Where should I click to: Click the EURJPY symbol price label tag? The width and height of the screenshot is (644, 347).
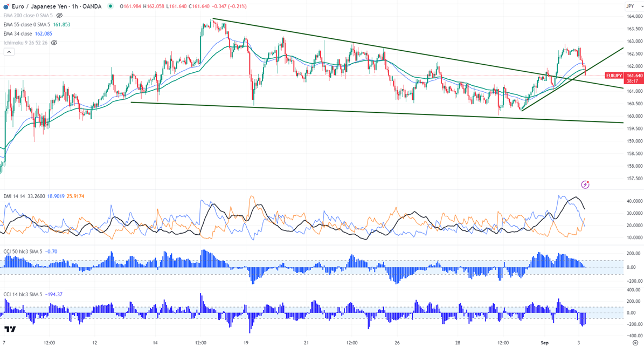(x=614, y=76)
